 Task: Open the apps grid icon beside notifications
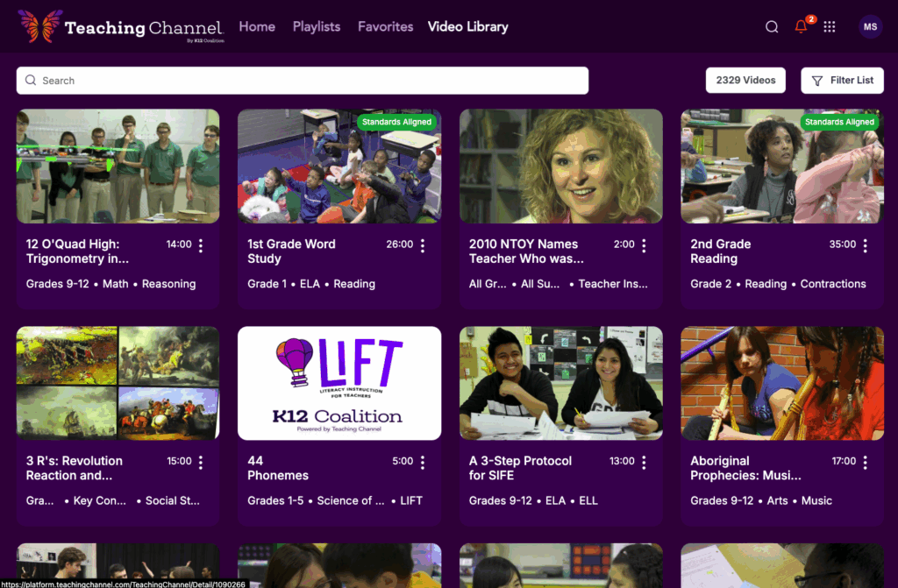pos(829,26)
